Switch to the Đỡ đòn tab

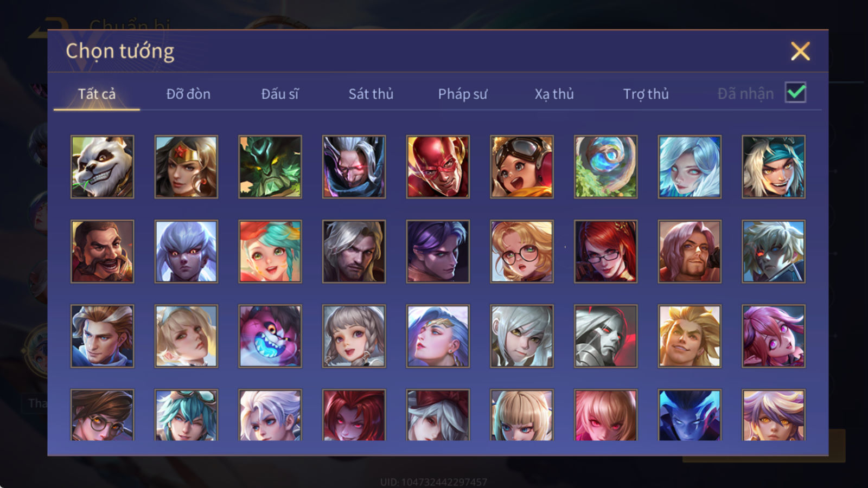[x=188, y=94]
